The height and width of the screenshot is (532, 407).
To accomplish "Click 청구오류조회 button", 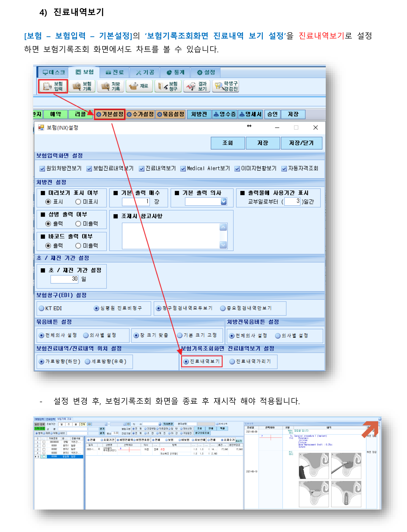I will [x=202, y=433].
